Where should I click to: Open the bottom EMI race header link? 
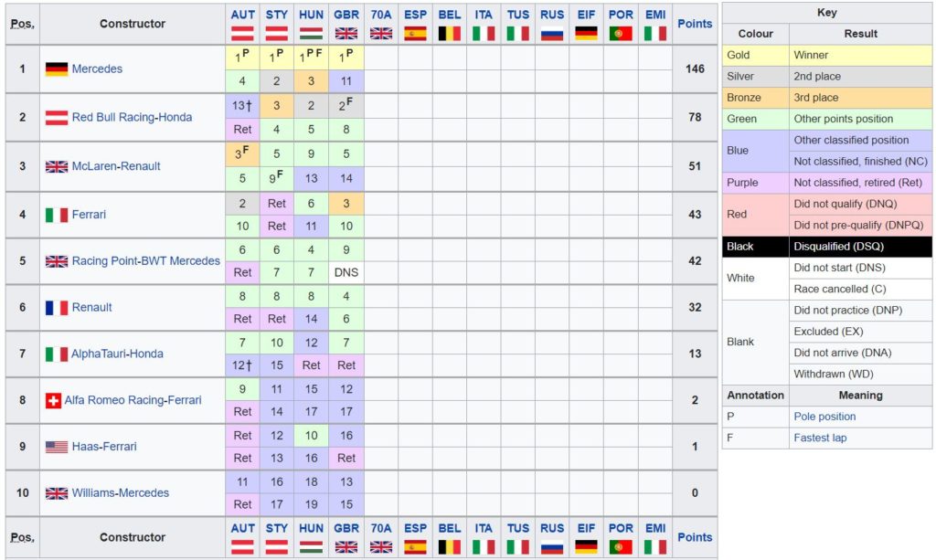(x=654, y=528)
